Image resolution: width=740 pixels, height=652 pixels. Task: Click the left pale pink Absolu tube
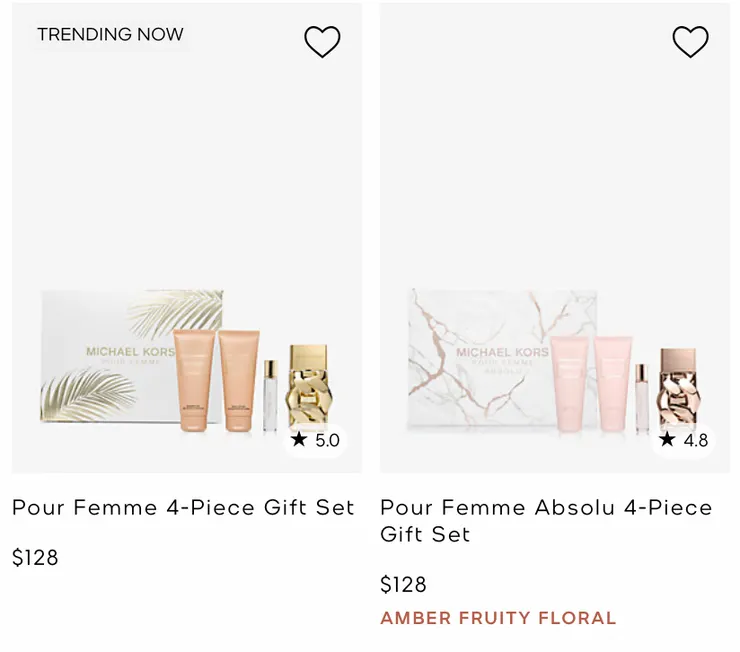[569, 385]
